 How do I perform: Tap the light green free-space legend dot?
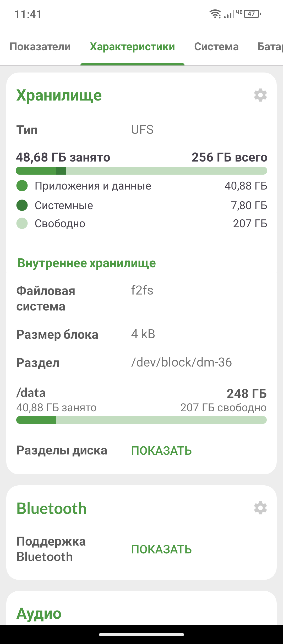[x=22, y=223]
